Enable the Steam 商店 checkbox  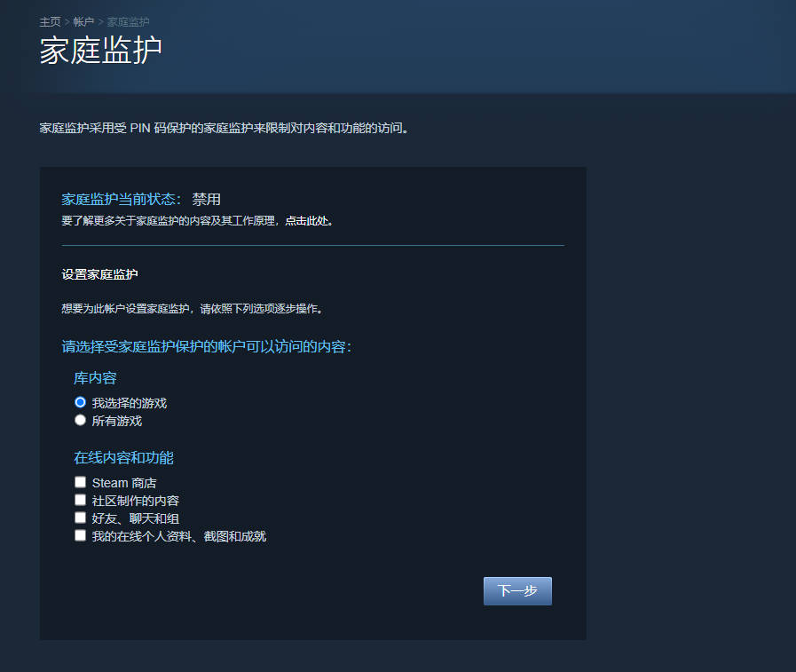pos(80,482)
